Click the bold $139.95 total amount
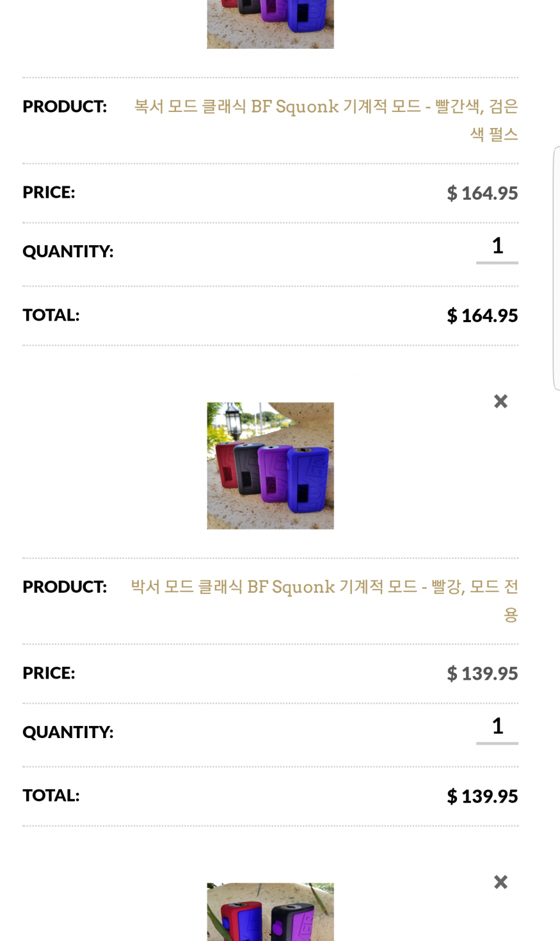Viewport: 560px width, 941px height. click(x=482, y=796)
